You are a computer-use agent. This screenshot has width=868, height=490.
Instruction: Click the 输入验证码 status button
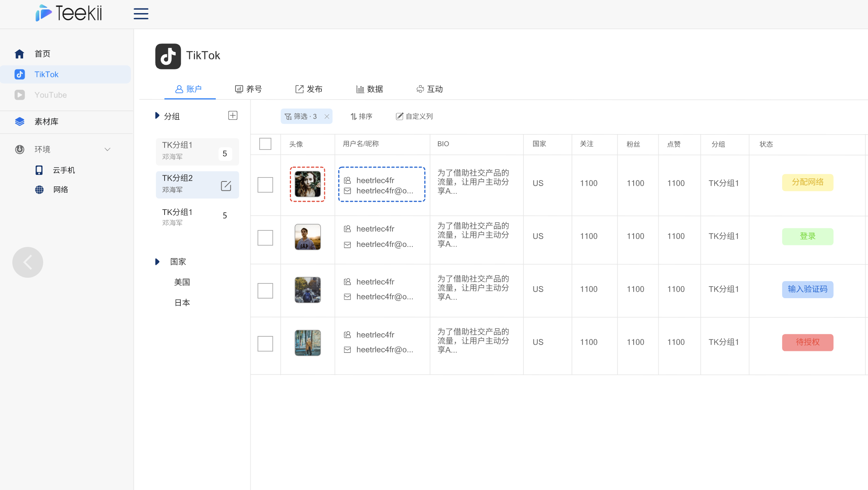pos(807,289)
